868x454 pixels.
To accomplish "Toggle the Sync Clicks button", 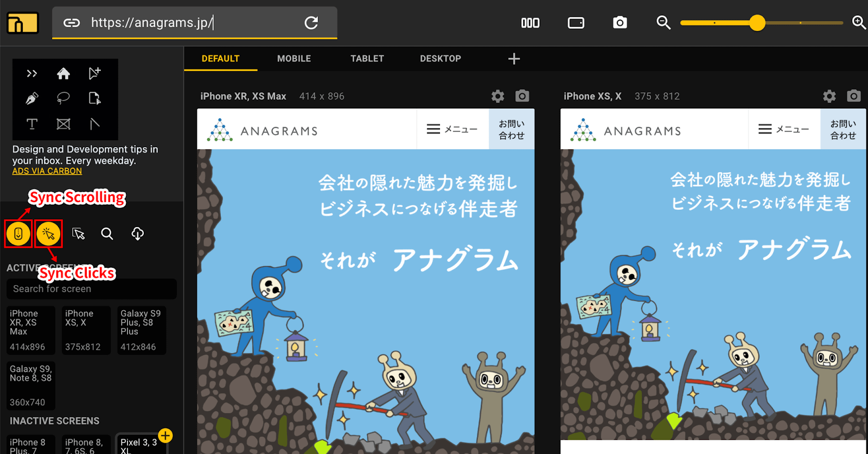I will (48, 234).
